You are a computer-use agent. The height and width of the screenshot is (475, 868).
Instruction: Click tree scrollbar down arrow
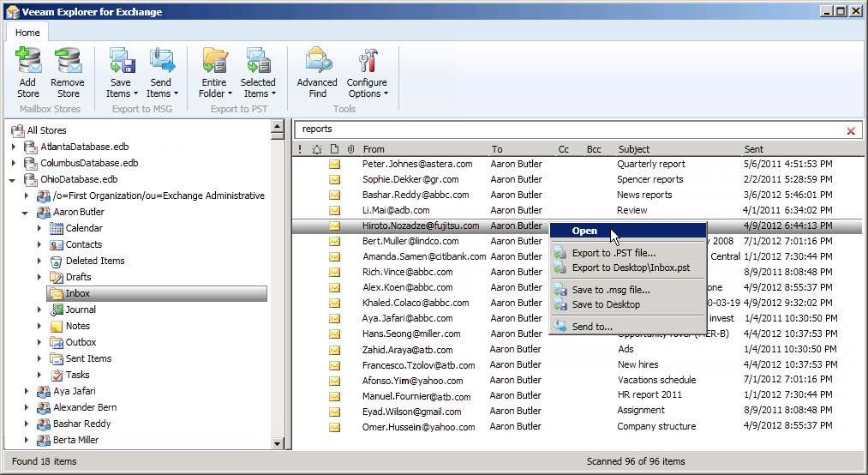point(278,443)
